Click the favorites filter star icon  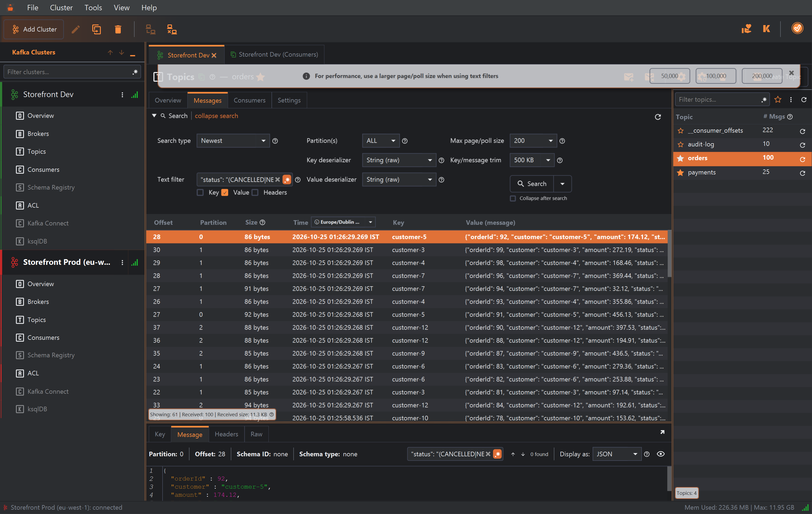pos(777,100)
